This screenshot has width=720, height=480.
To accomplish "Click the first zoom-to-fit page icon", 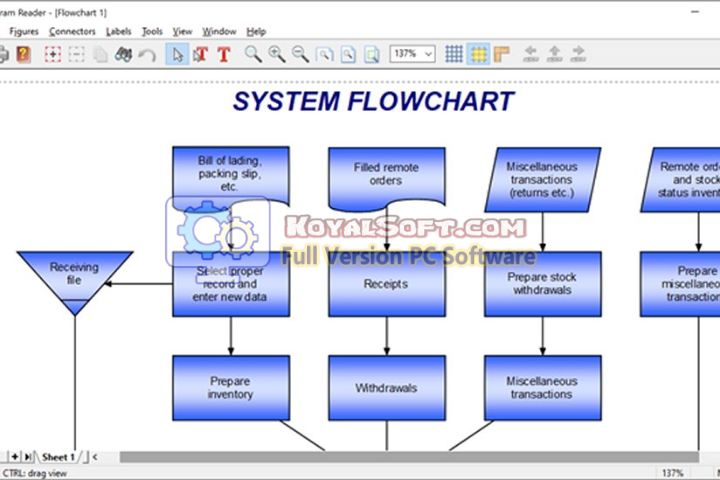I will pos(325,55).
